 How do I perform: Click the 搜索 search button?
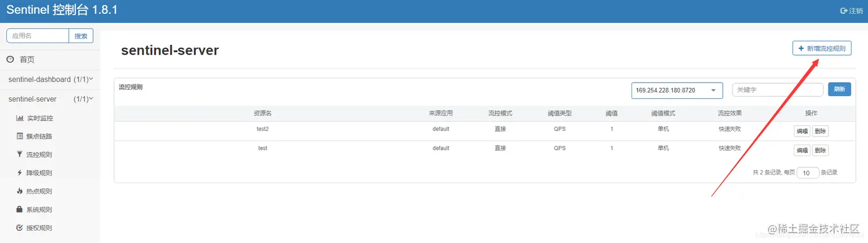81,36
